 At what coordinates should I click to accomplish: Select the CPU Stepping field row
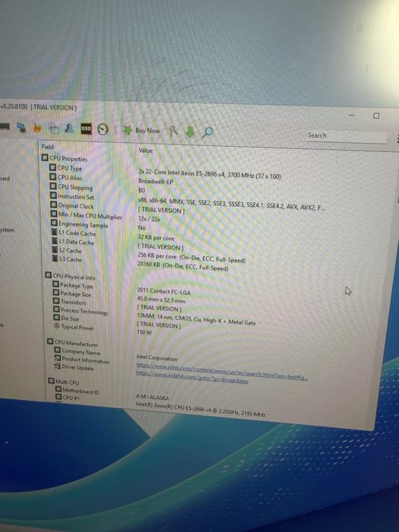[71, 187]
